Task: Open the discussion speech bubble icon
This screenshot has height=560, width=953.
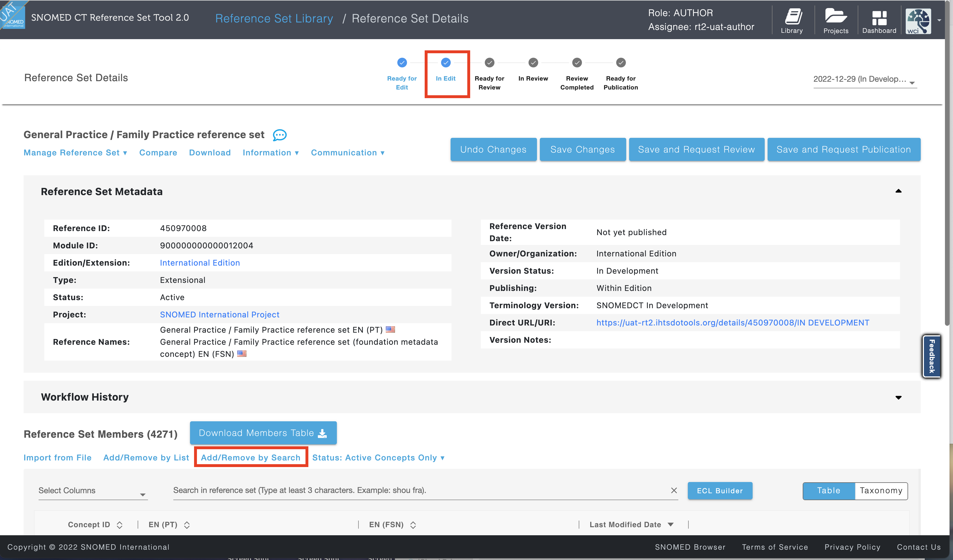Action: (280, 135)
